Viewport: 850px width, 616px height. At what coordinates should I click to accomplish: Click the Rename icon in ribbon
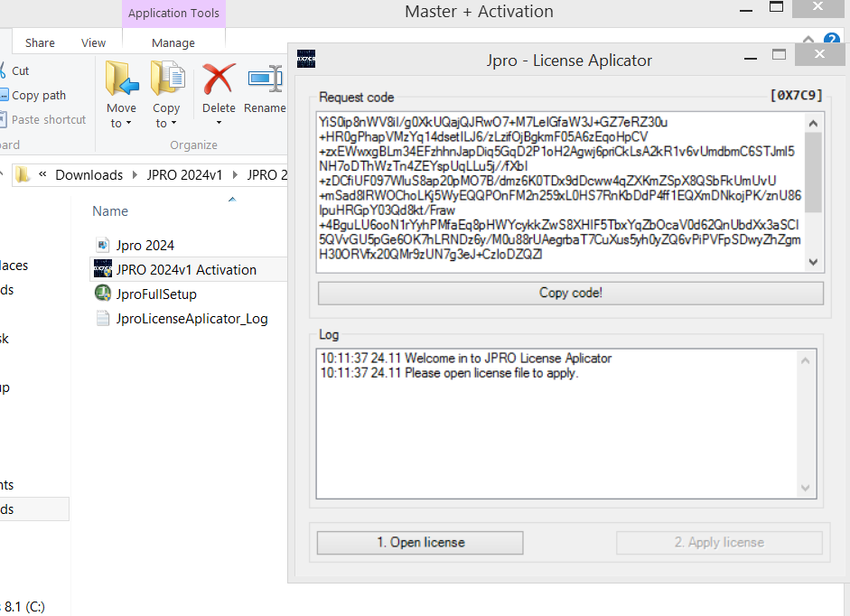tap(265, 79)
